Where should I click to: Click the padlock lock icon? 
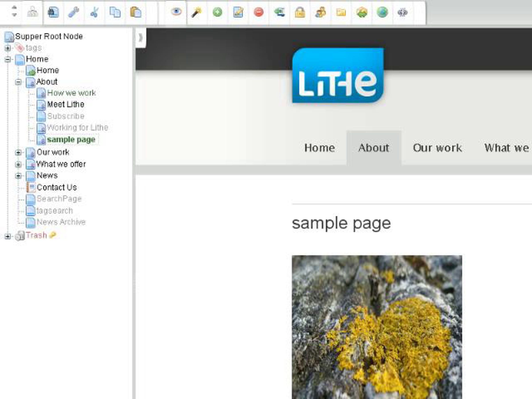tap(300, 12)
